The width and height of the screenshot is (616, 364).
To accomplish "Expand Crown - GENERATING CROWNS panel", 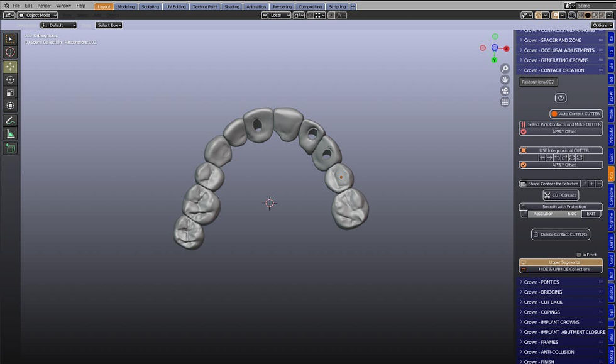I will pos(562,60).
